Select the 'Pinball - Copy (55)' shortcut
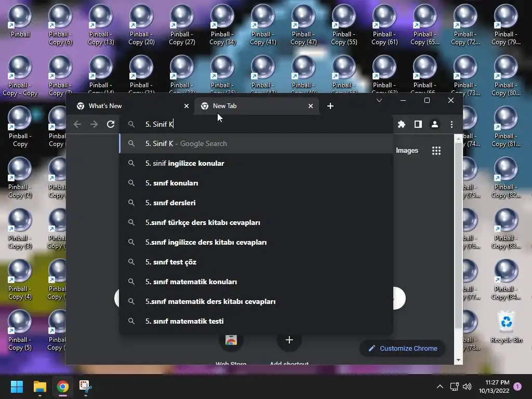532x399 pixels. pyautogui.click(x=344, y=24)
